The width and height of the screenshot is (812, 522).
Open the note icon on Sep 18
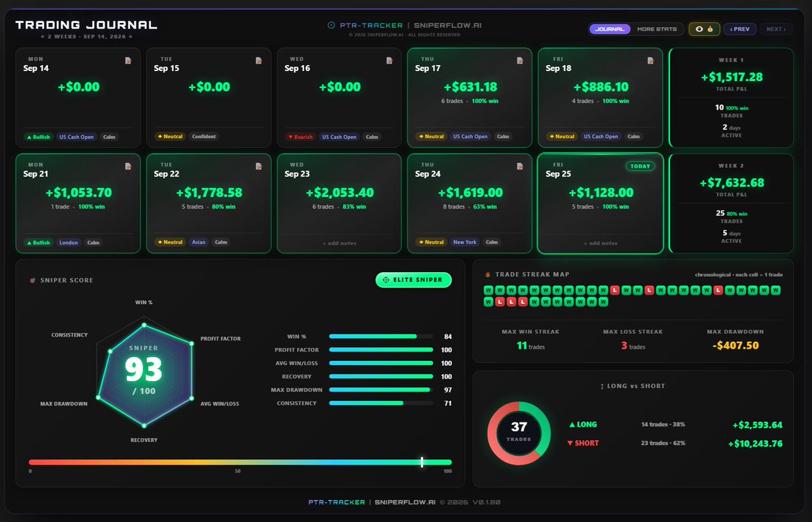point(650,61)
